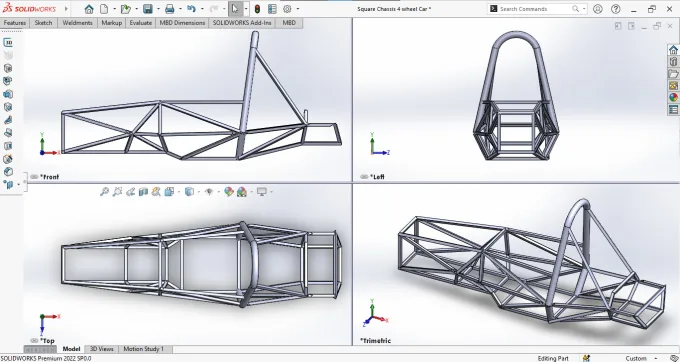Click Edit Appearance color ball icon
The height and width of the screenshot is (362, 680).
coord(229,192)
